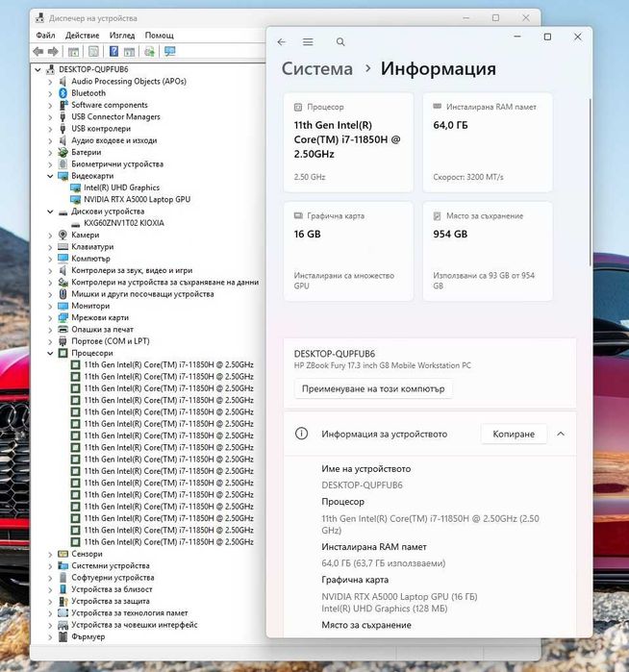
Task: Click the Камери category icon
Action: (x=63, y=235)
